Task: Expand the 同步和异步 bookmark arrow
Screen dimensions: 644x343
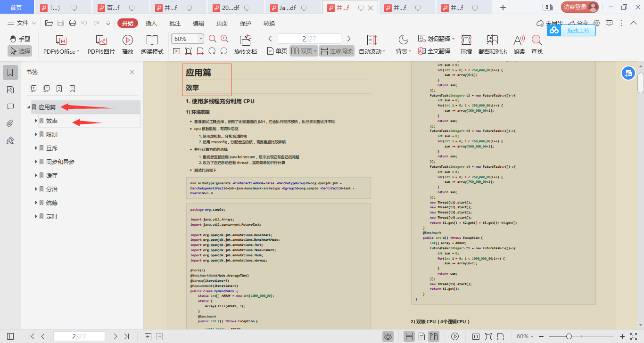Action: click(36, 162)
